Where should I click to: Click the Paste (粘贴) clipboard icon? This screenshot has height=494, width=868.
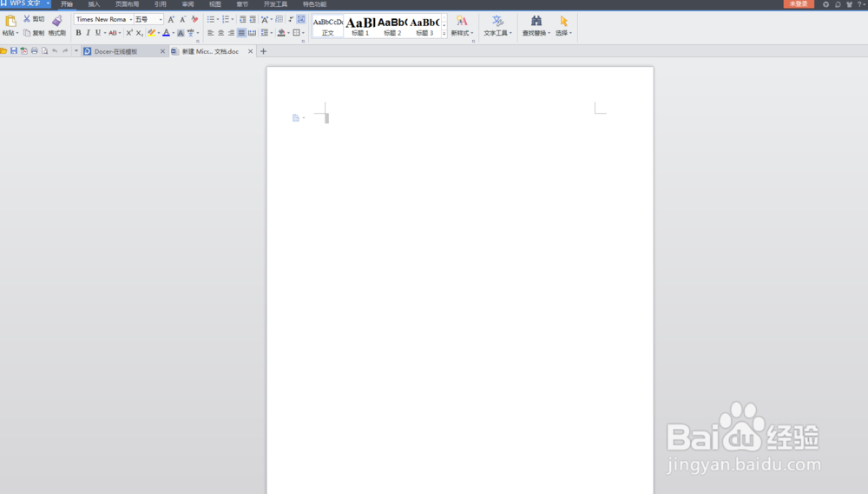10,21
